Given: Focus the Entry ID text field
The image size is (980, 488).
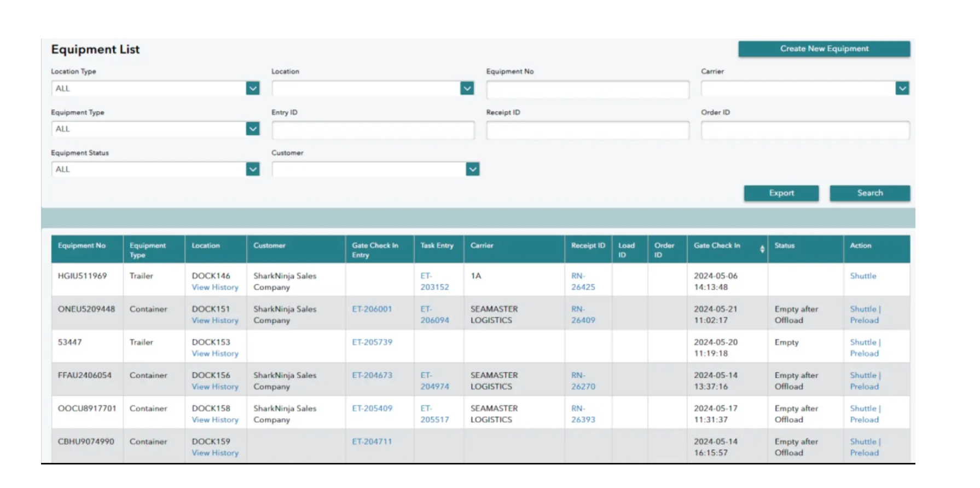Looking at the screenshot, I should tap(373, 130).
